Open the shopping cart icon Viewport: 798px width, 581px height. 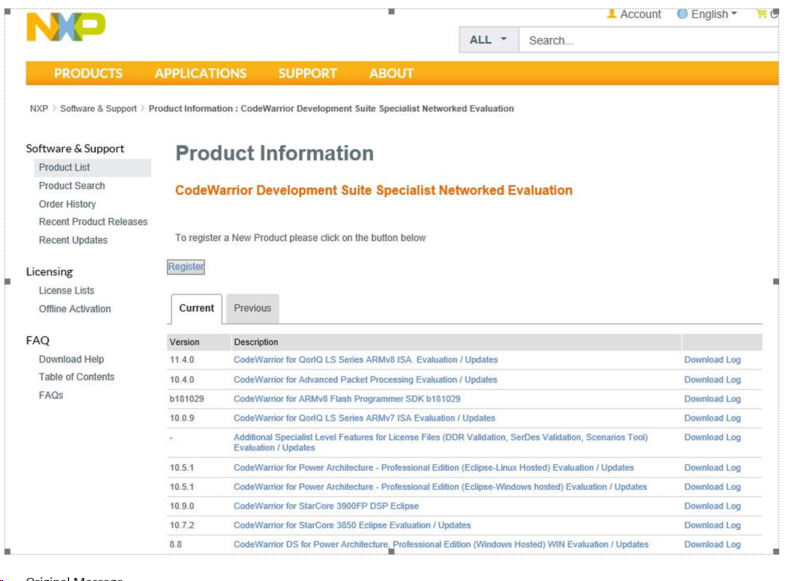click(x=762, y=14)
